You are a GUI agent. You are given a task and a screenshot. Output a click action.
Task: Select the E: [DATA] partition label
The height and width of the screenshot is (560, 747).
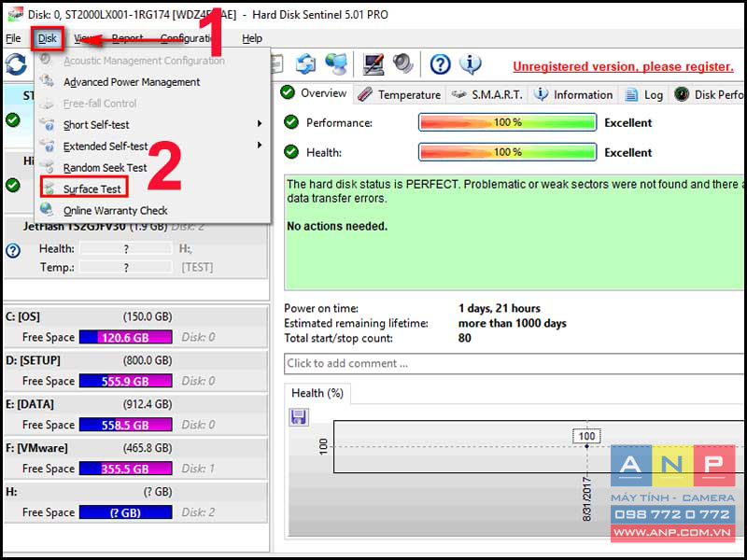coord(30,404)
